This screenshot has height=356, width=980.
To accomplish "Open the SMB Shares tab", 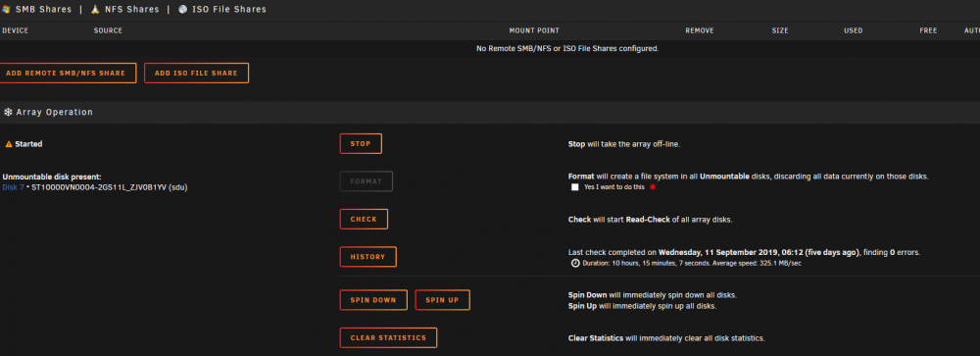I will 44,10.
